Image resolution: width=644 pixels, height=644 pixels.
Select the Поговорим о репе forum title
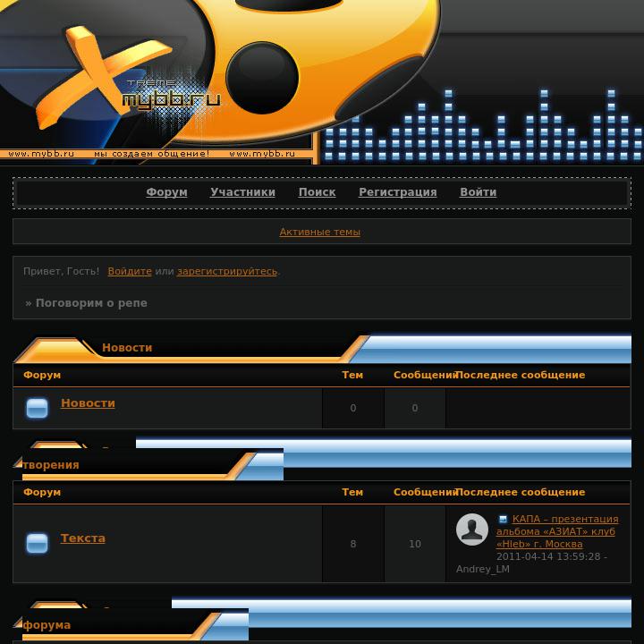(91, 303)
